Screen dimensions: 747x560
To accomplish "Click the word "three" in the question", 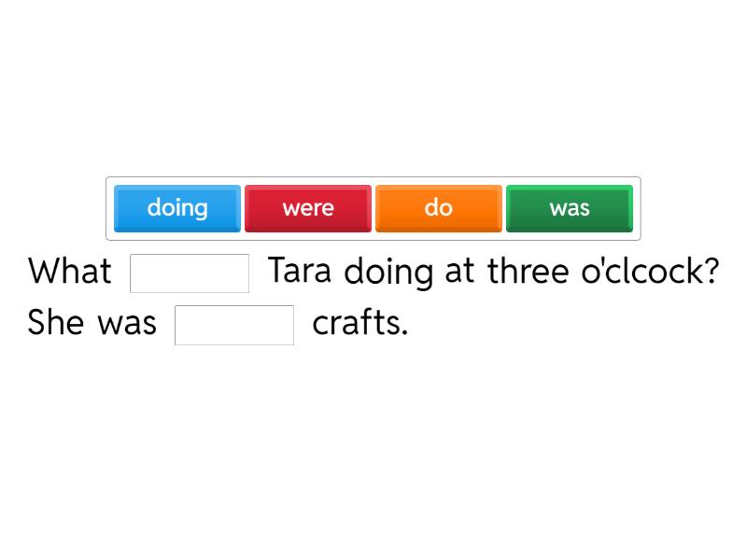I will click(x=529, y=272).
